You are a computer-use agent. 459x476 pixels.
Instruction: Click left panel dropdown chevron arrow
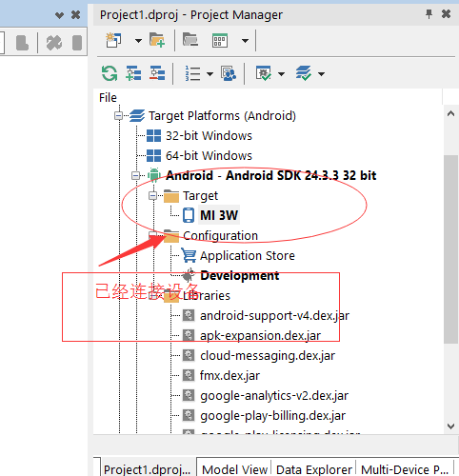point(59,15)
